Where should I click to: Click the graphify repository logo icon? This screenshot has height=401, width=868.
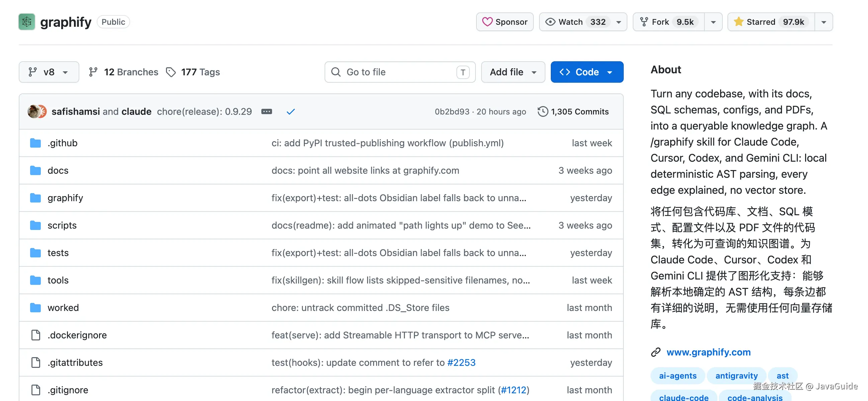point(27,22)
